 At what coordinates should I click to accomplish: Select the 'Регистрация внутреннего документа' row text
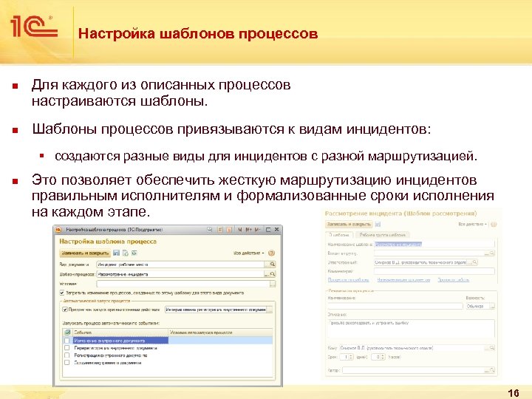(111, 355)
